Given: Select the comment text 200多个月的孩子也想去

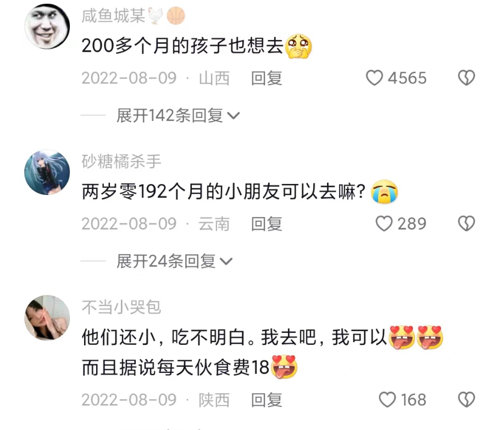Looking at the screenshot, I should click(x=182, y=46).
